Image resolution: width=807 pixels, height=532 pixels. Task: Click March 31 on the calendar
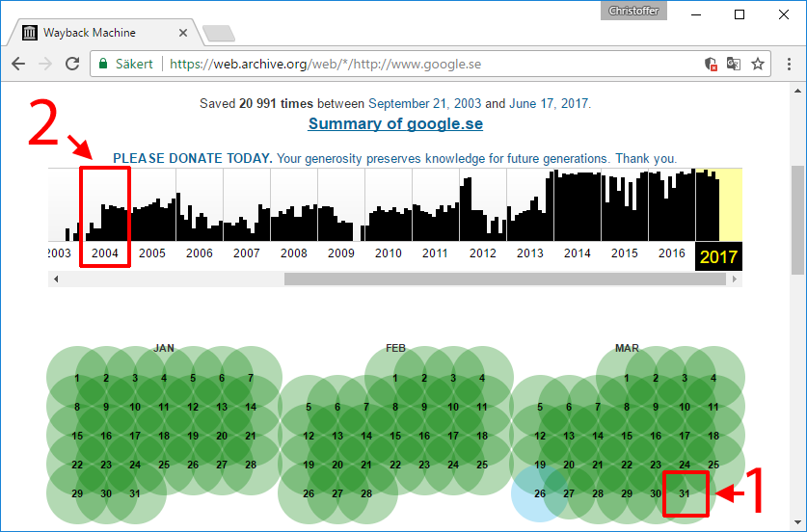685,493
